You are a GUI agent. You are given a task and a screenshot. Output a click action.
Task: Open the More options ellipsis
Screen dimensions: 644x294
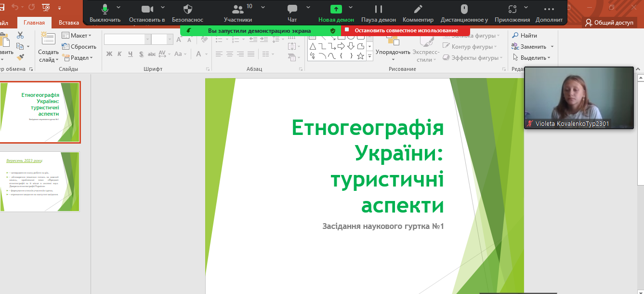pos(549,10)
